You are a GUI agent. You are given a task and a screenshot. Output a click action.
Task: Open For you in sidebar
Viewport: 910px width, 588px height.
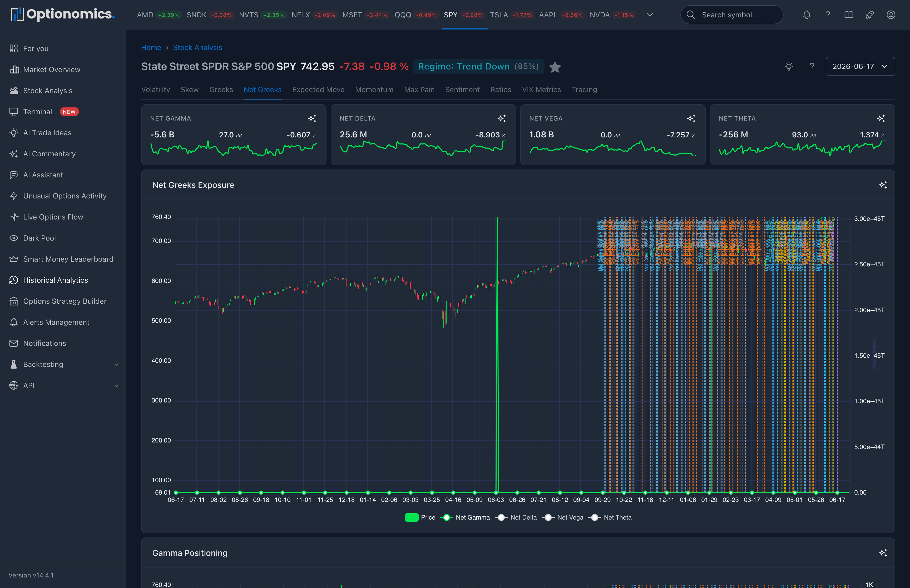tap(63, 48)
